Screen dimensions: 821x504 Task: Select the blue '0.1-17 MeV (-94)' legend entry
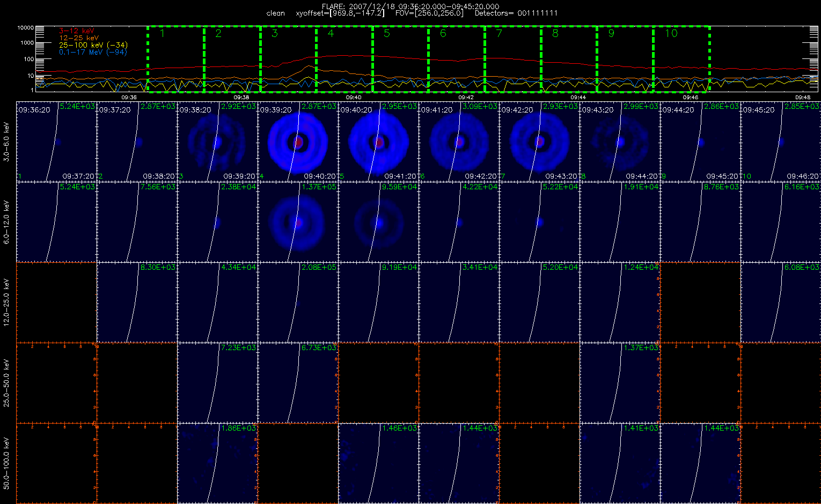point(93,52)
